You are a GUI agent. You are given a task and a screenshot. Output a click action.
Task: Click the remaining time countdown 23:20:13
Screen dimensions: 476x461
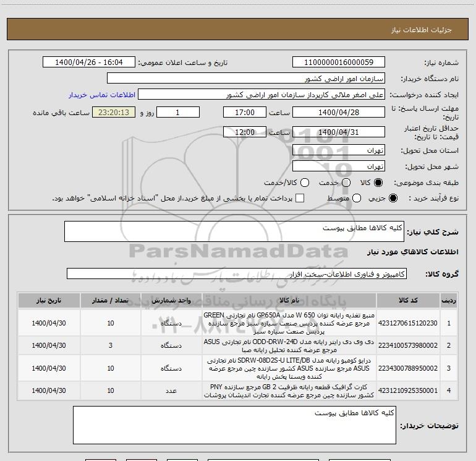[114, 112]
